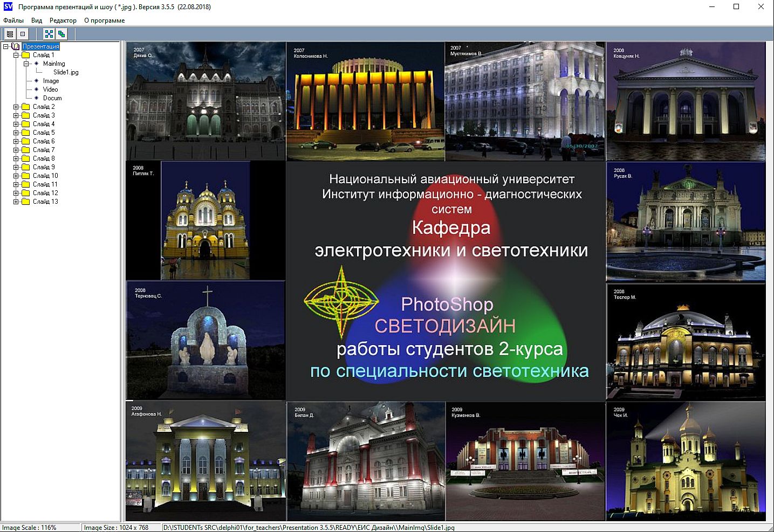Click the small square toolbar icon
Viewport: 774px width, 532px height.
pyautogui.click(x=23, y=34)
